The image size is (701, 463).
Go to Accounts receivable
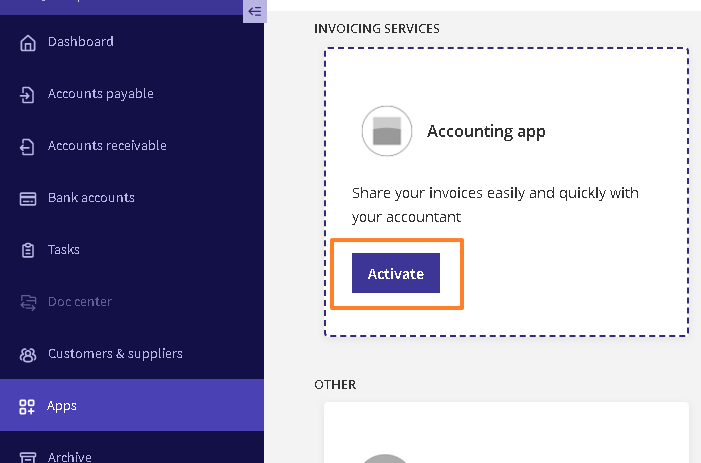(132, 145)
